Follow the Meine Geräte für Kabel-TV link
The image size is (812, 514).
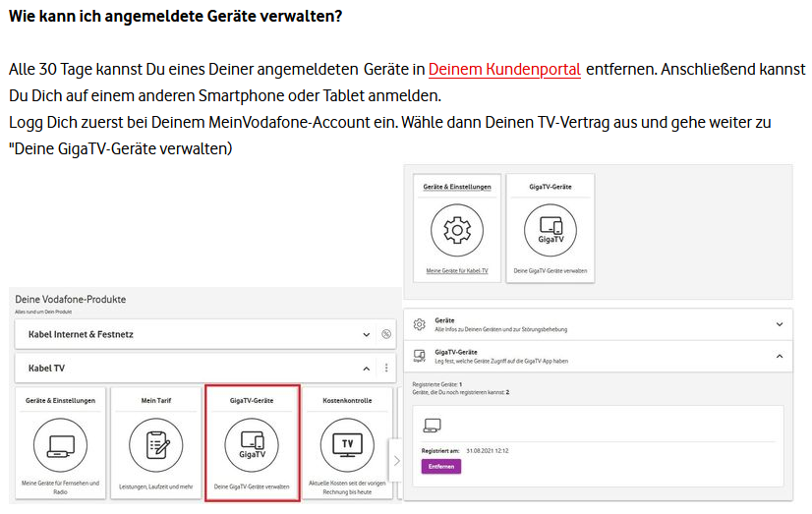pyautogui.click(x=457, y=269)
